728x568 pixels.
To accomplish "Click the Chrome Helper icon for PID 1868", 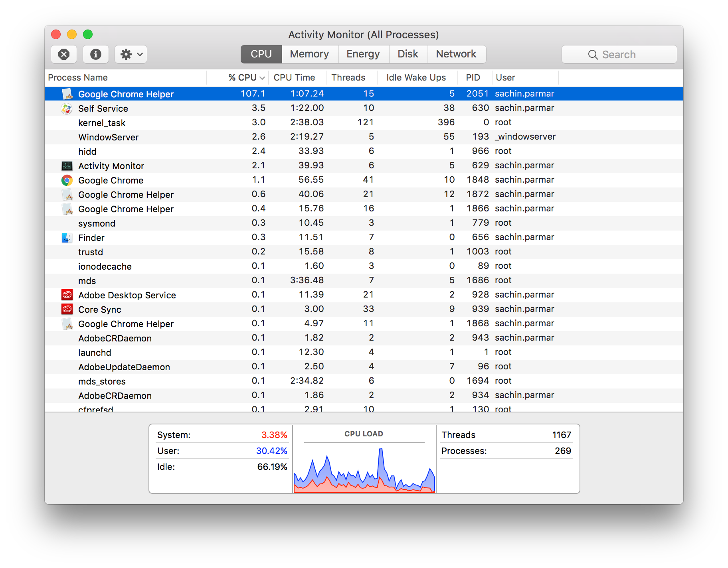I will click(x=67, y=324).
